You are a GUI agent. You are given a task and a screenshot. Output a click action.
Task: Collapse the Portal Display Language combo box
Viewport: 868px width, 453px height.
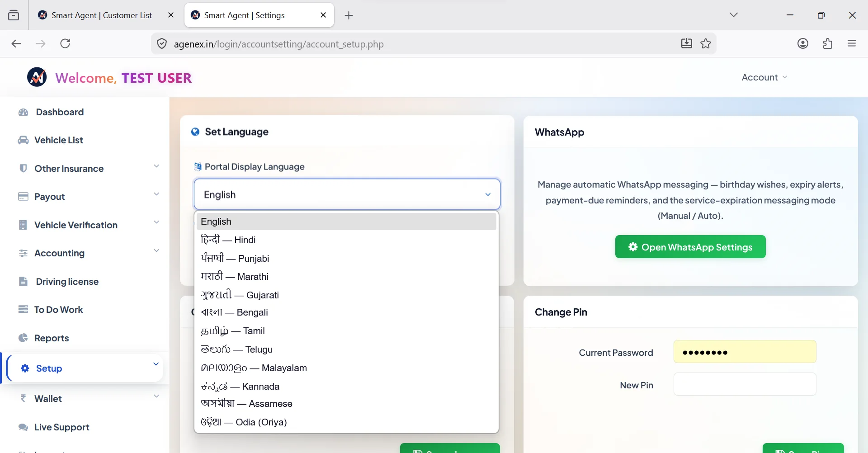click(347, 194)
